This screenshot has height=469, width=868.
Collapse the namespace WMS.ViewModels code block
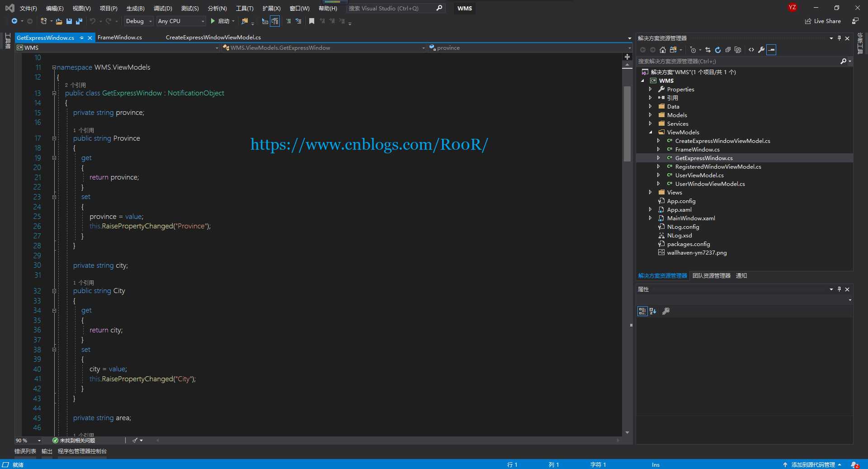coord(54,67)
